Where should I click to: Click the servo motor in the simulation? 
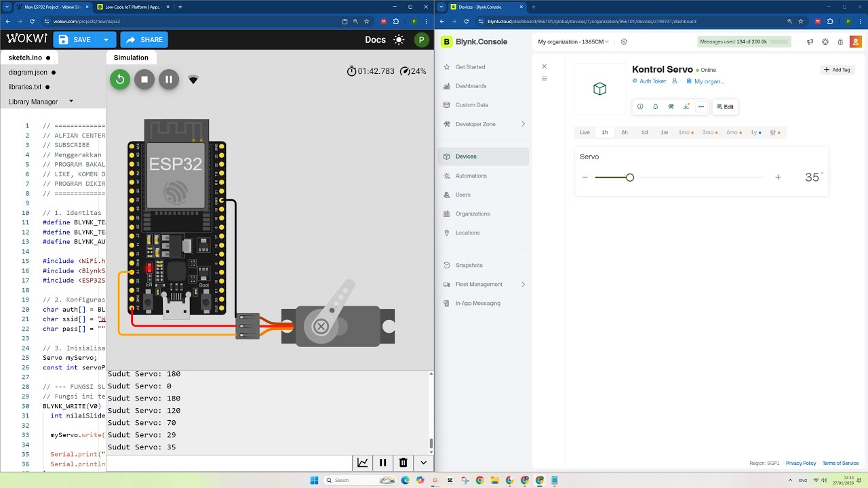point(338,320)
